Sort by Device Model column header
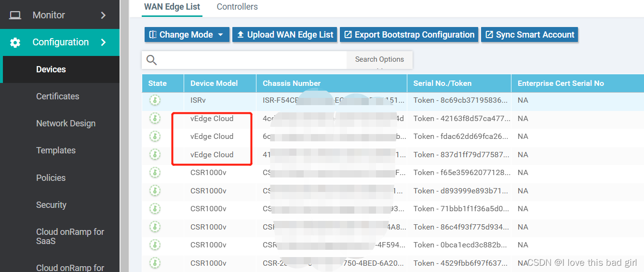The width and height of the screenshot is (644, 272). 214,83
